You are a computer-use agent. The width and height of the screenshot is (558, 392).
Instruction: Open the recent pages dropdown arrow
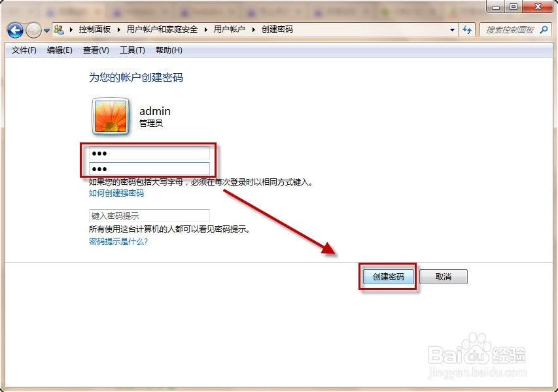click(46, 31)
